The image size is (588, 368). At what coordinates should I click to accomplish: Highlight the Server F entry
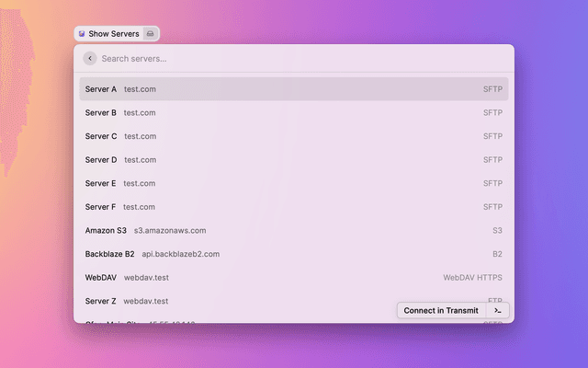click(x=101, y=207)
